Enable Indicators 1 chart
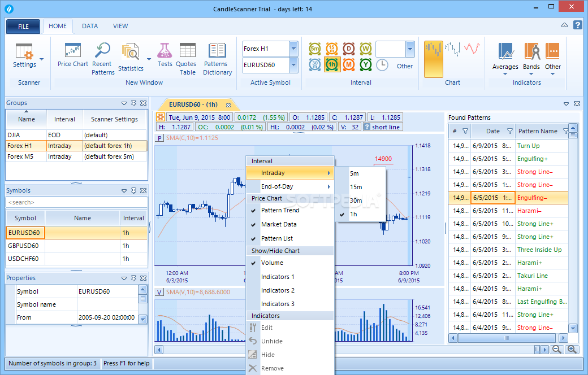Screen dimensions: 588x375 click(290, 277)
